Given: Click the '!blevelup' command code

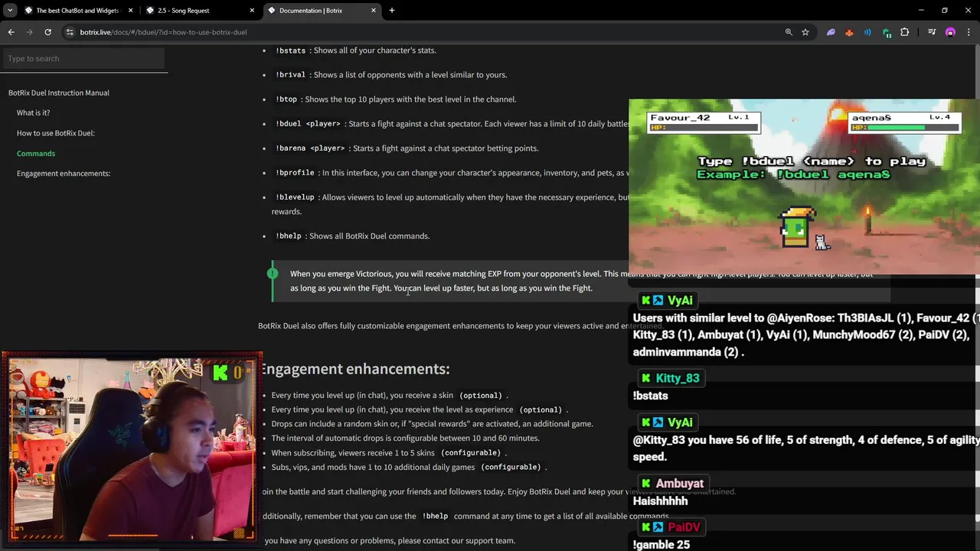Looking at the screenshot, I should click(x=295, y=197).
